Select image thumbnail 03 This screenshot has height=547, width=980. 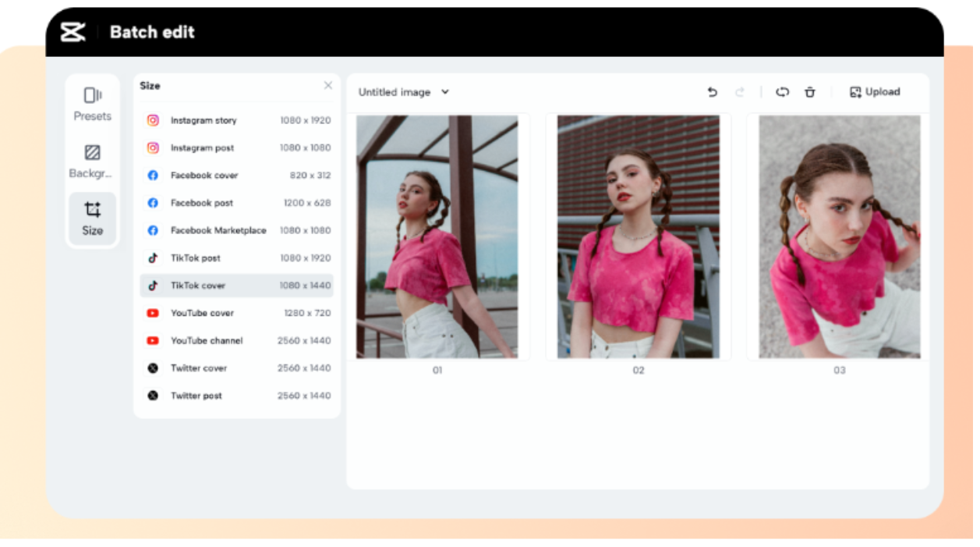coord(840,237)
